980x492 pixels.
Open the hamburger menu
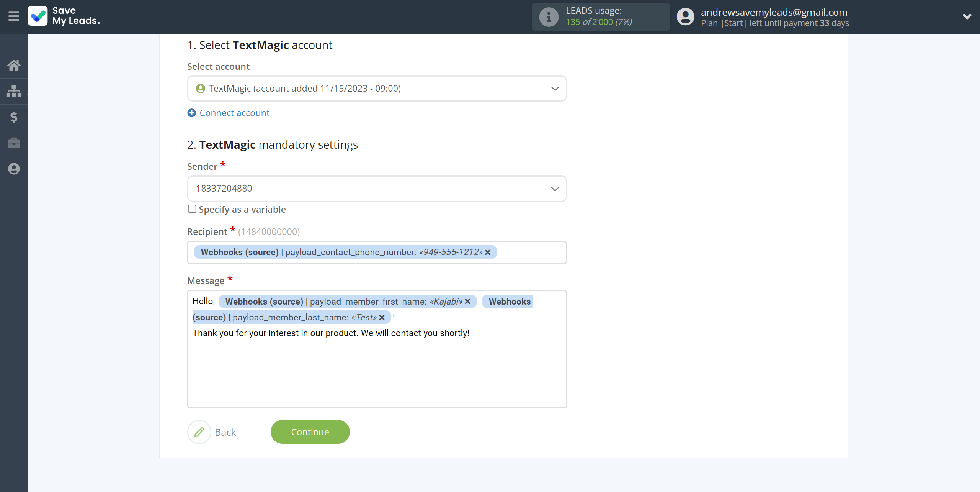pyautogui.click(x=14, y=16)
